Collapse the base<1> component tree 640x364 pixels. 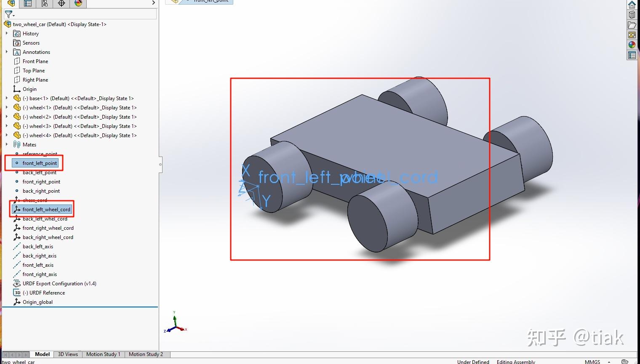pyautogui.click(x=6, y=98)
